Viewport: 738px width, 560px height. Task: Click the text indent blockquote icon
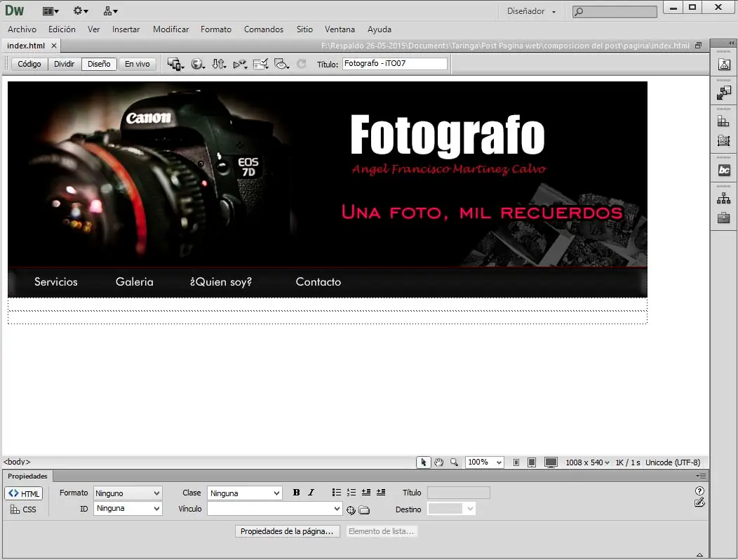tap(381, 493)
